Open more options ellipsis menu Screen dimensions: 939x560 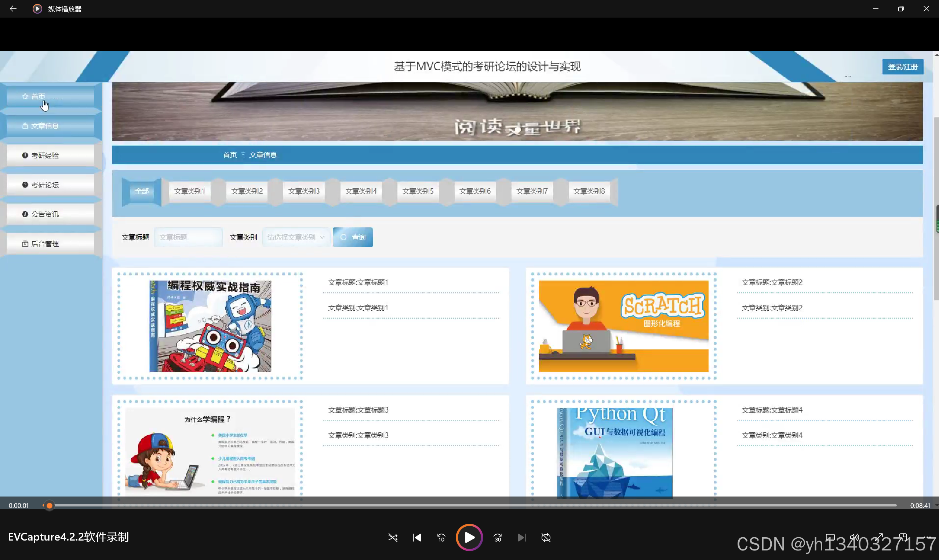927,537
